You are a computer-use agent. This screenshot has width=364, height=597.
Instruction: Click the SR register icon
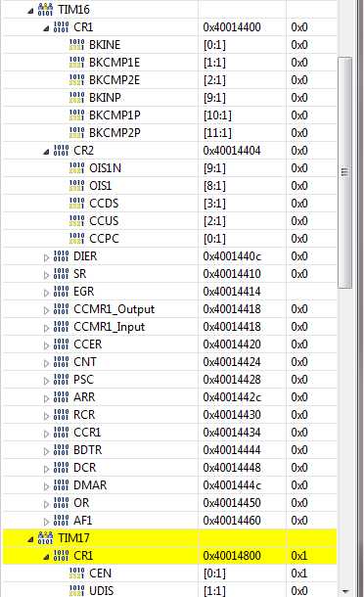pyautogui.click(x=61, y=274)
